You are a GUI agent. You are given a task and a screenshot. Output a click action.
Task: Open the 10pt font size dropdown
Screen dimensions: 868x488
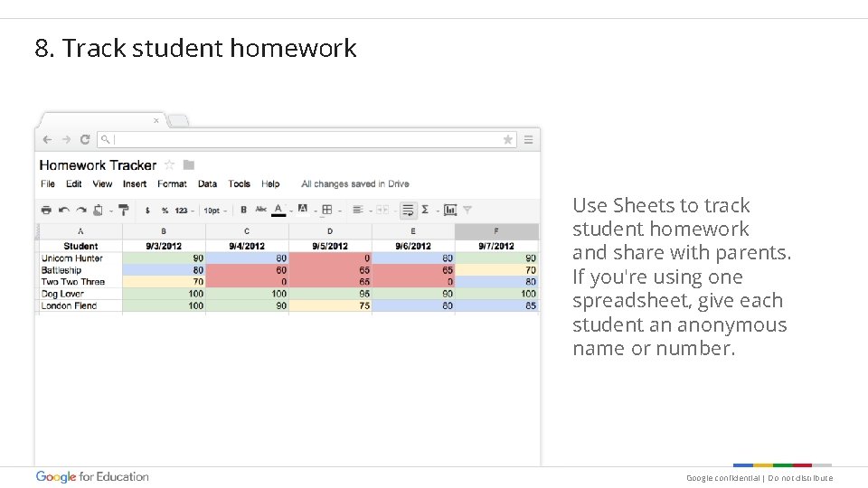[x=214, y=210]
